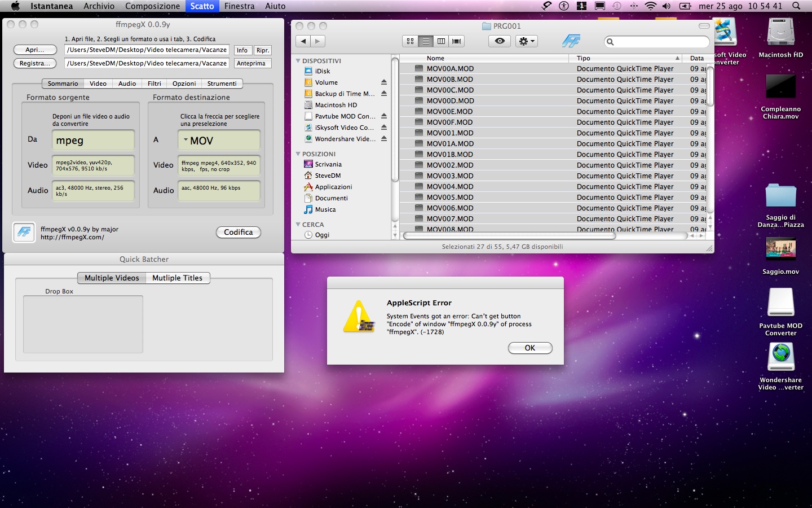Collapse the DISPOSITIVI sidebar section
Screen dimensions: 812x508
(298, 60)
